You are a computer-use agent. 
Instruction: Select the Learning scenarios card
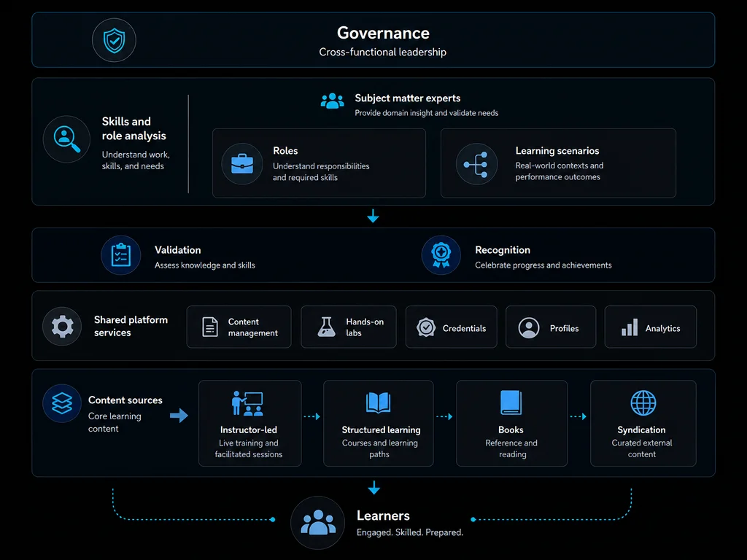[x=558, y=163]
